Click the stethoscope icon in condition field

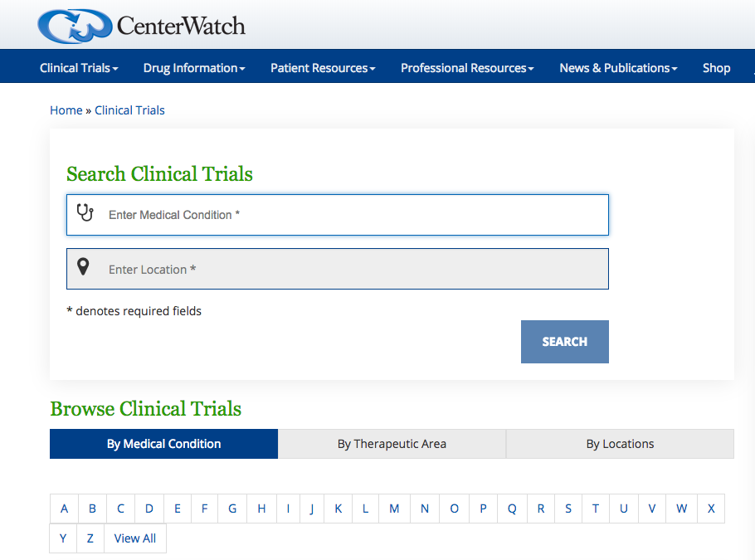point(85,213)
